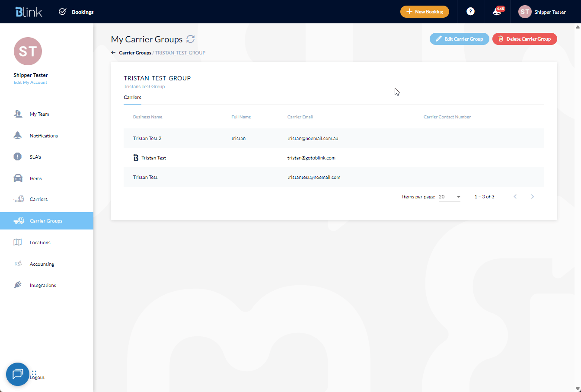Click the Delete Carrier Group button
Image resolution: width=581 pixels, height=392 pixels.
pos(524,39)
